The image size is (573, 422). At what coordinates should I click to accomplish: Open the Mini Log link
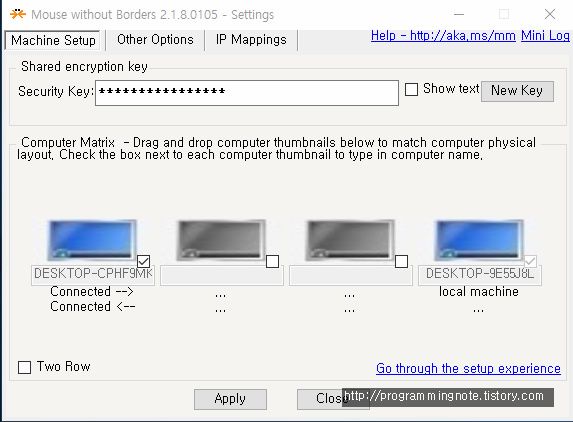[545, 36]
